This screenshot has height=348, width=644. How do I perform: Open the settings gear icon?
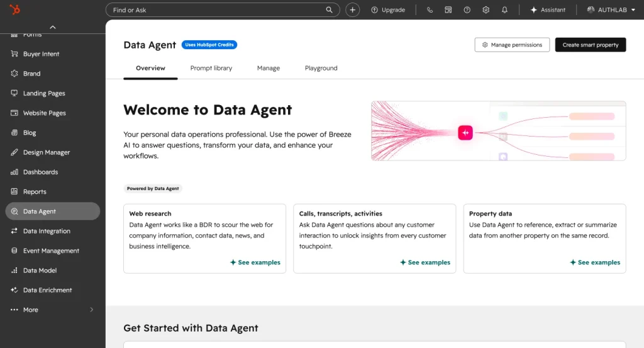(486, 10)
